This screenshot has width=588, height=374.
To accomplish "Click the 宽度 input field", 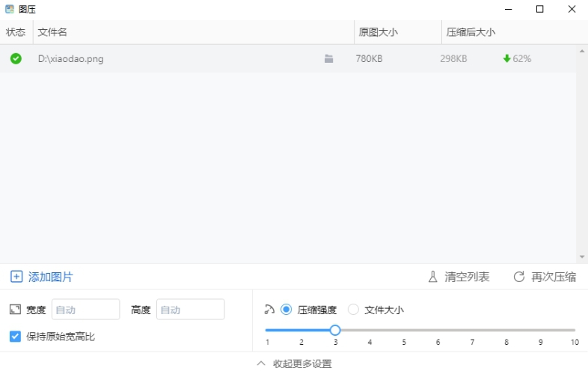I will tap(86, 310).
